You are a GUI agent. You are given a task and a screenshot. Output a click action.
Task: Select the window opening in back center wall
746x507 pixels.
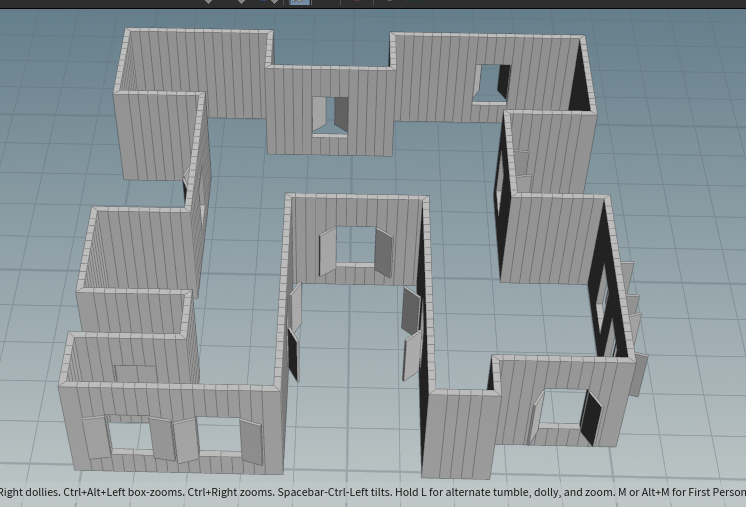pyautogui.click(x=329, y=114)
